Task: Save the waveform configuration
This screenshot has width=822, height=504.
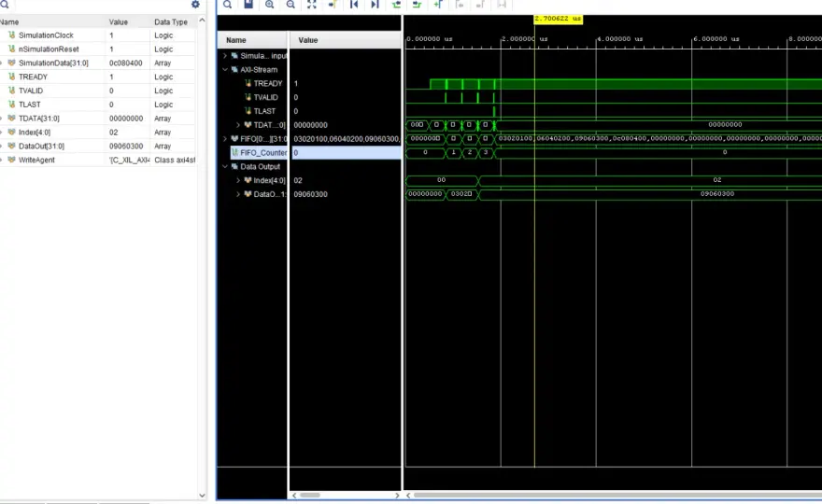Action: point(248,4)
